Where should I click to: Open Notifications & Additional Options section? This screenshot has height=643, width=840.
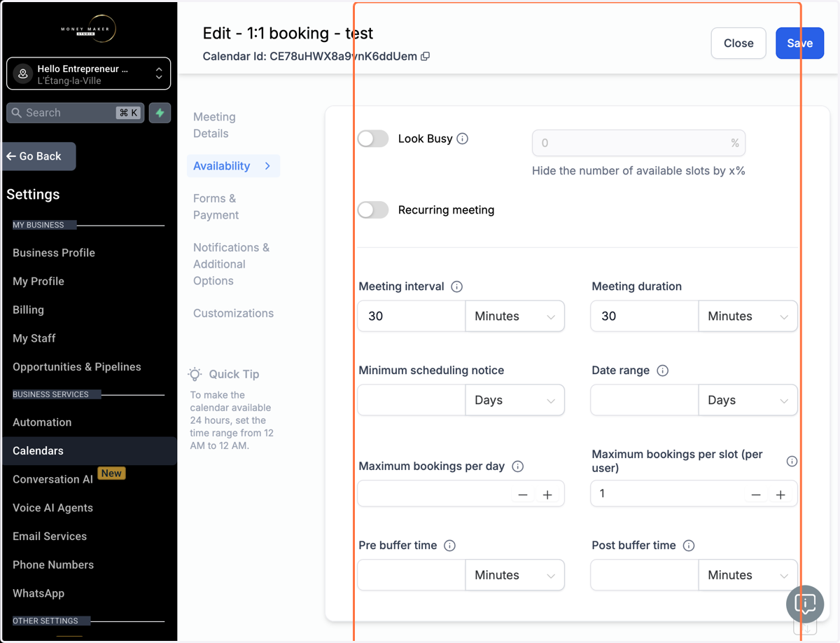pos(231,264)
